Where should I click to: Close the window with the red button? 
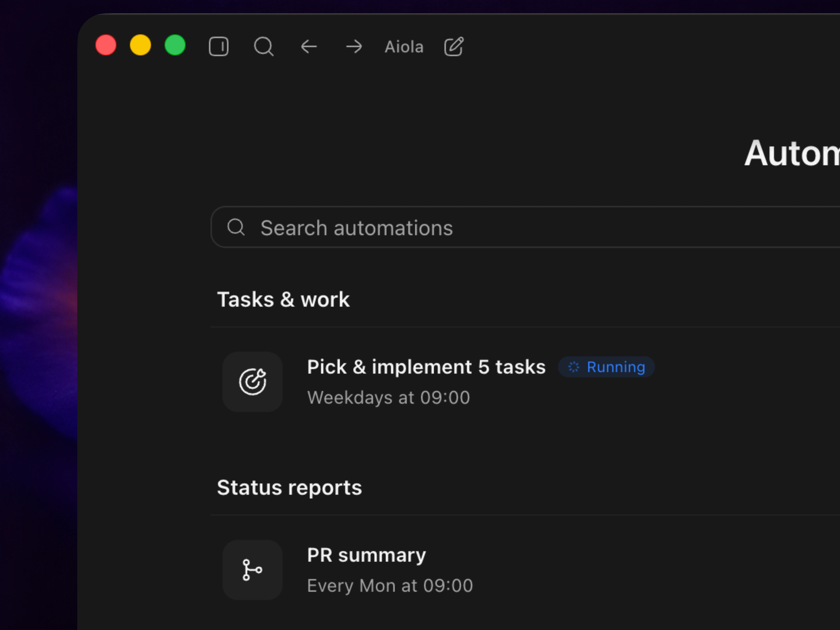click(x=106, y=45)
